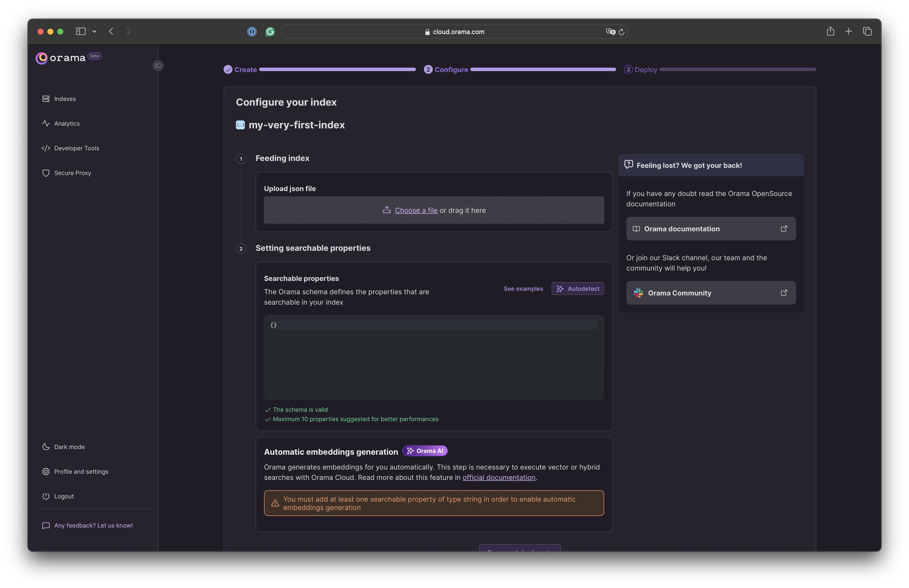Click the Configure step in progress bar
The height and width of the screenshot is (588, 909).
(446, 69)
